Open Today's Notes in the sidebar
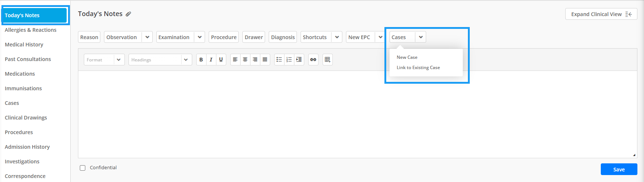644x182 pixels. pyautogui.click(x=34, y=15)
